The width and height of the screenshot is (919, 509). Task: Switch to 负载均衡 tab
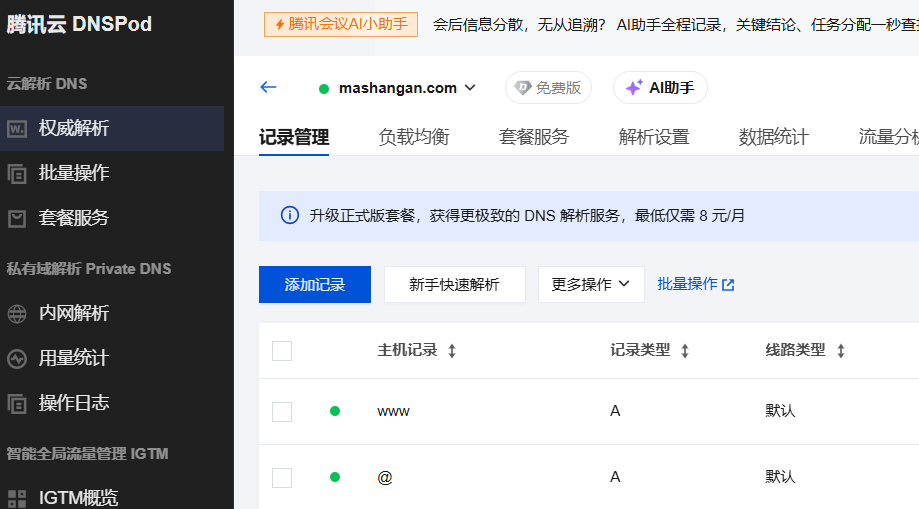point(414,137)
